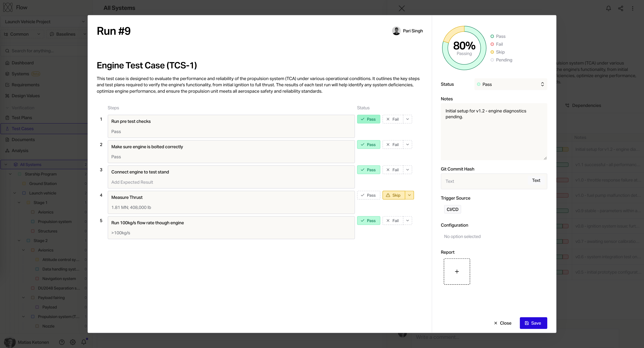
Task: Open notifications bell in top bar
Action: coord(609,8)
